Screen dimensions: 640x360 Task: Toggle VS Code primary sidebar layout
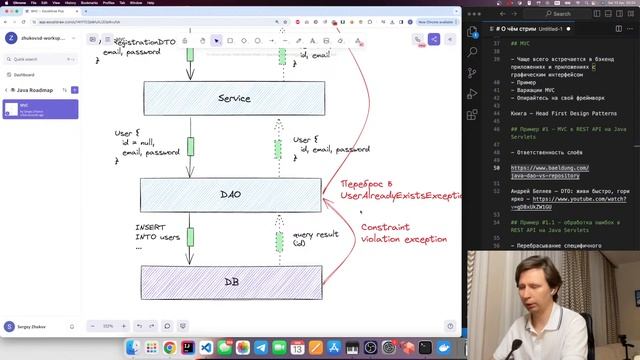click(x=597, y=14)
